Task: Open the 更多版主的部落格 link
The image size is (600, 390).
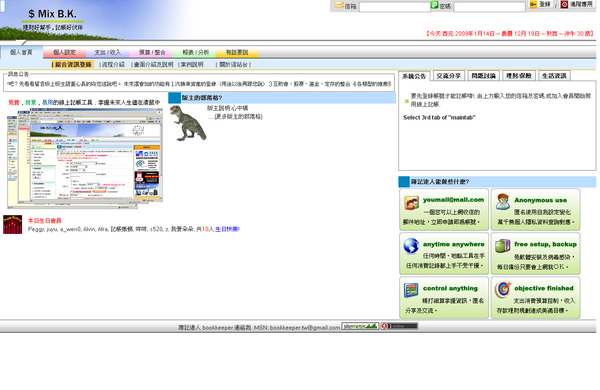Action: pos(238,117)
